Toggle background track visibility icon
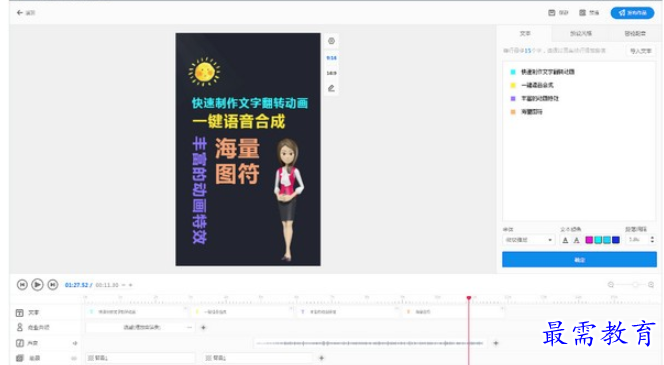Image resolution: width=664 pixels, height=365 pixels. coord(74,358)
